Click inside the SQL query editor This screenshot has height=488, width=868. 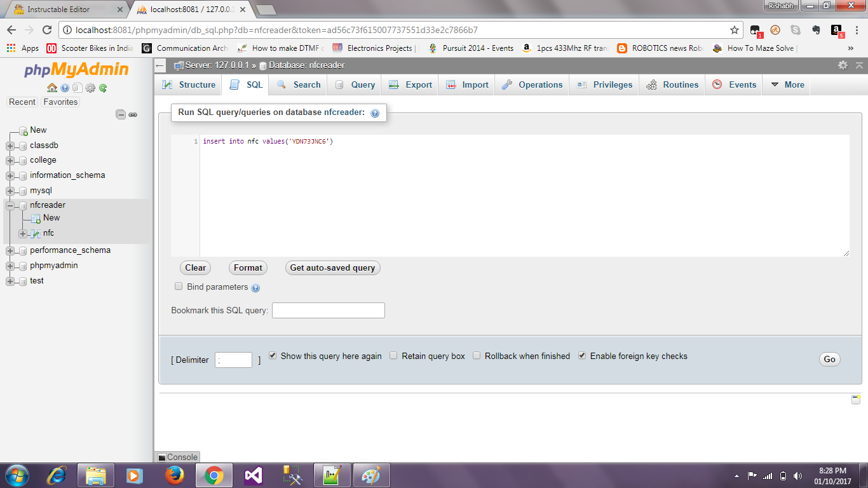525,196
